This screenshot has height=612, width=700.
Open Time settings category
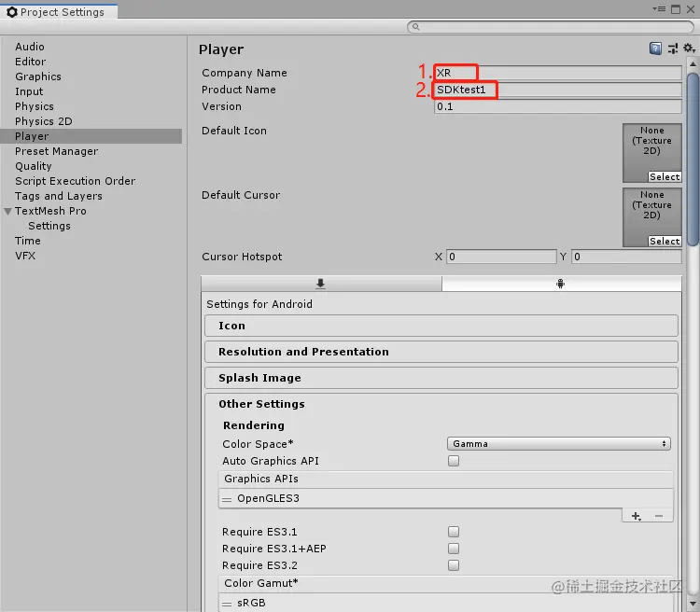tap(28, 241)
